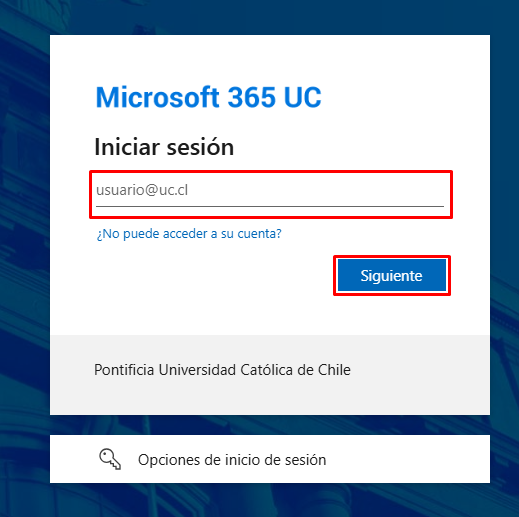Click the Siguiente button
Image resolution: width=519 pixels, height=517 pixels.
(x=392, y=276)
